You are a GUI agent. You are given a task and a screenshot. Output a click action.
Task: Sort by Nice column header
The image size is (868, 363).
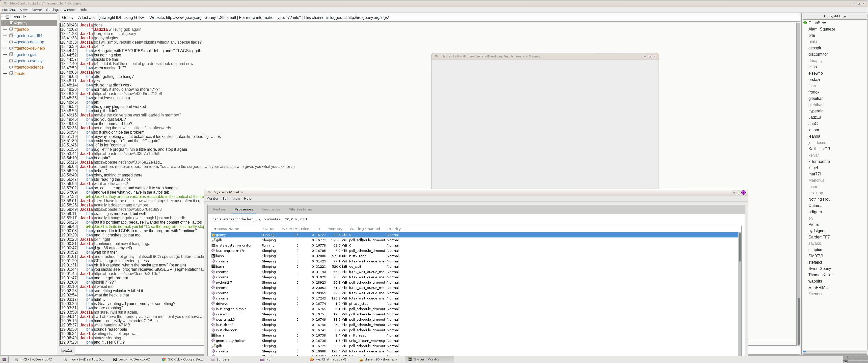point(307,229)
